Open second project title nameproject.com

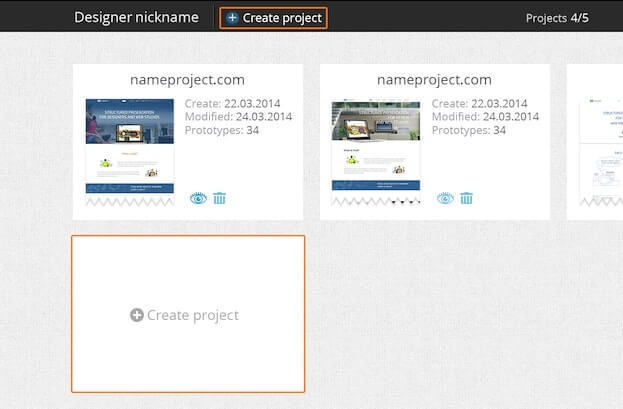(x=434, y=80)
